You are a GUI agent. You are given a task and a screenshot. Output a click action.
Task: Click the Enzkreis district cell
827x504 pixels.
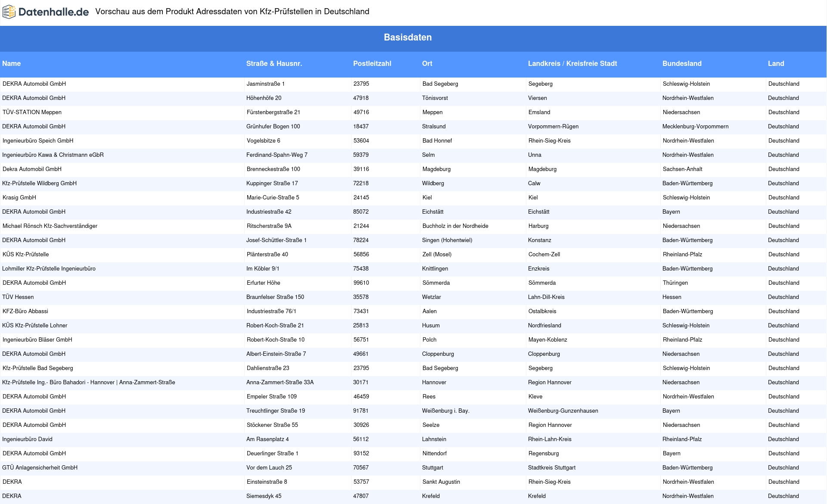coord(539,268)
